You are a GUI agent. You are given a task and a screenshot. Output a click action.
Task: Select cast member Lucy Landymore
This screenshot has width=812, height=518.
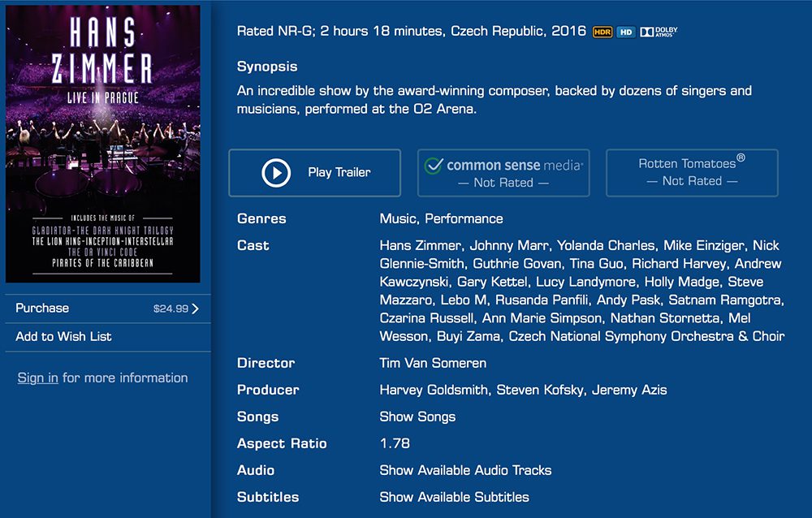585,282
